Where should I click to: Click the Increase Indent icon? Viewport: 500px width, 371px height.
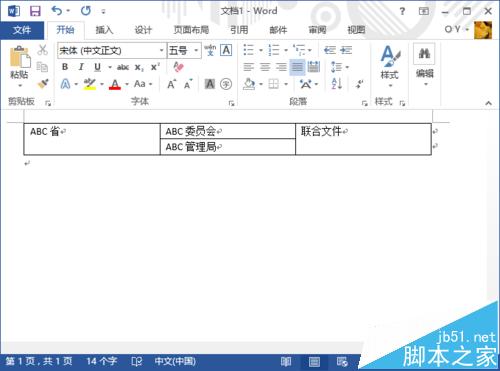[x=346, y=50]
